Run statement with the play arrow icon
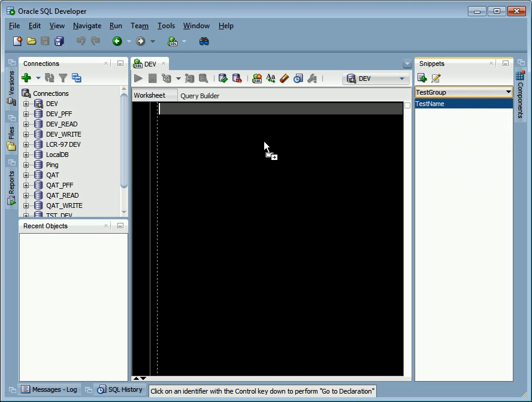532x402 pixels. tap(138, 78)
